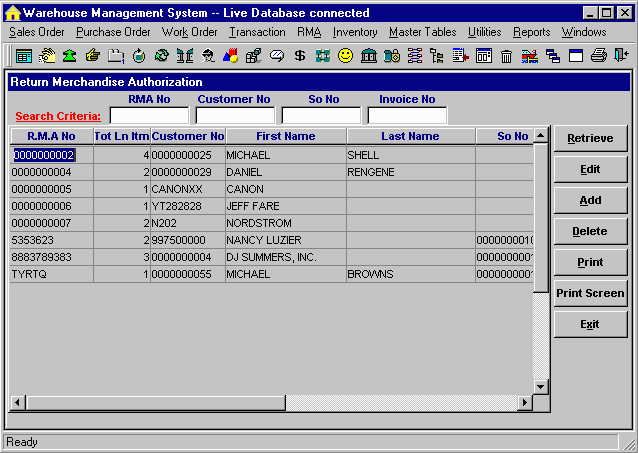Click the green recycle arrows toolbar icon
The width and height of the screenshot is (638, 453).
point(161,56)
